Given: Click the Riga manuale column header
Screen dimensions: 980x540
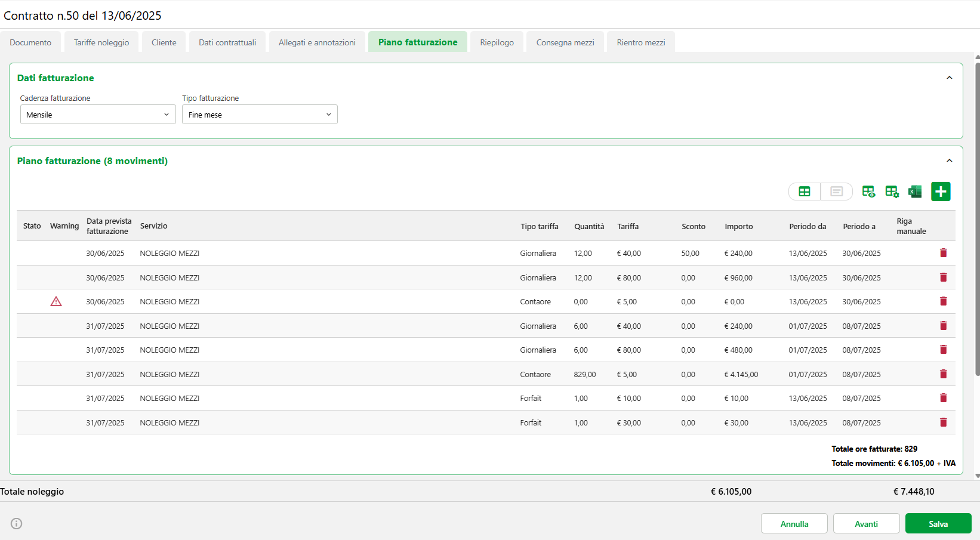Looking at the screenshot, I should 911,226.
